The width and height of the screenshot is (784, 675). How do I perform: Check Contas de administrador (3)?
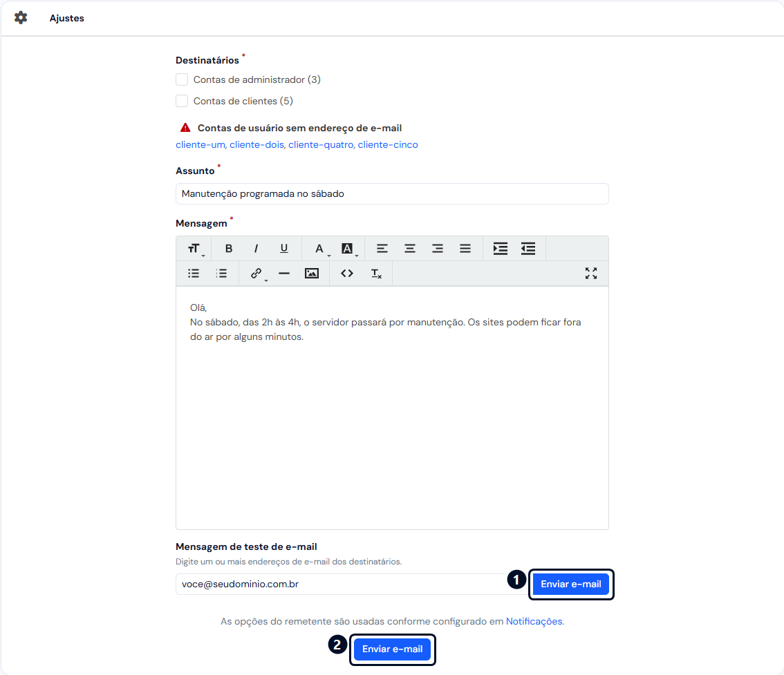182,79
